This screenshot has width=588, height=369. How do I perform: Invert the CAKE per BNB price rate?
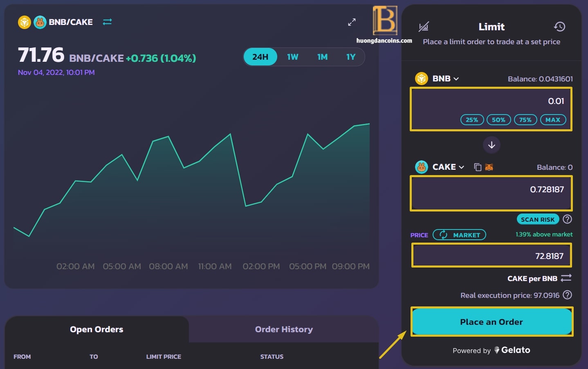coord(566,278)
